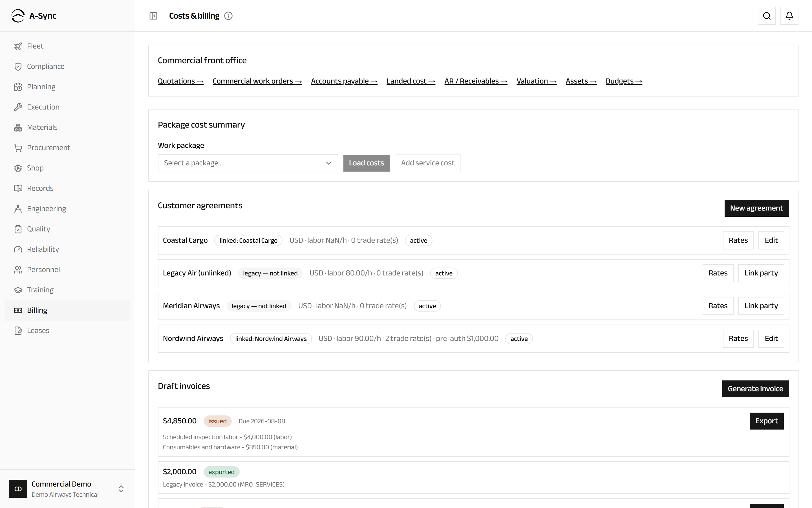
Task: Click the Engineering compass icon
Action: coord(18,209)
